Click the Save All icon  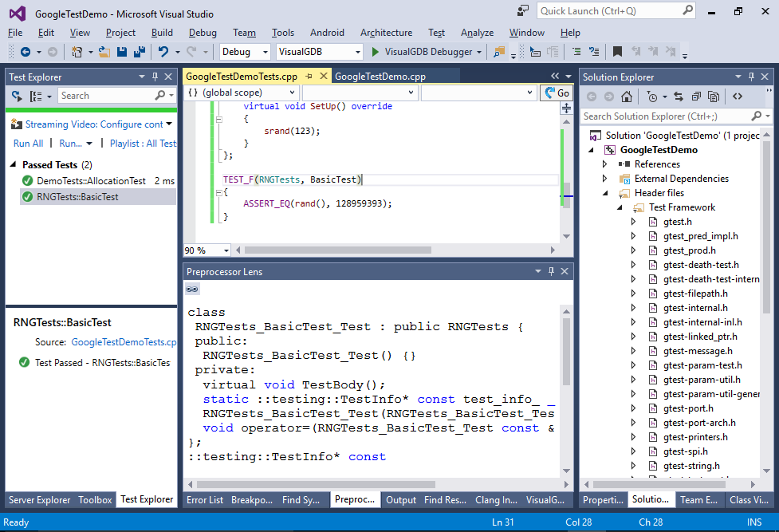click(x=140, y=52)
